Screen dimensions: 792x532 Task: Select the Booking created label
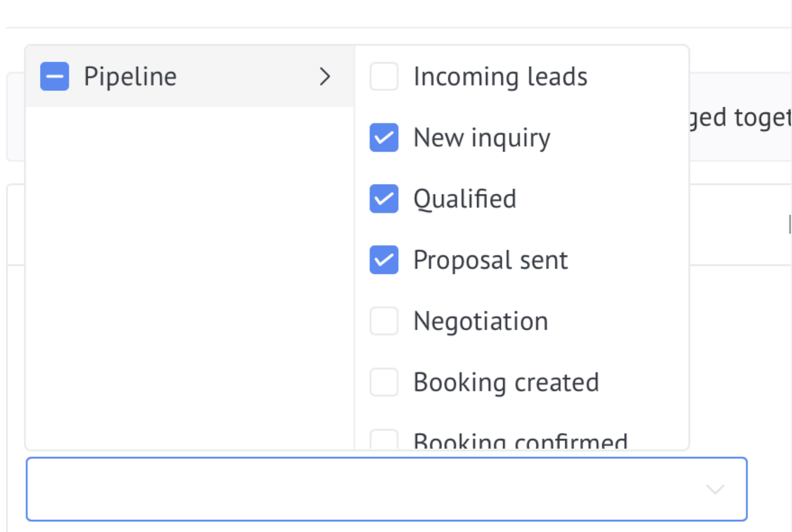click(506, 382)
